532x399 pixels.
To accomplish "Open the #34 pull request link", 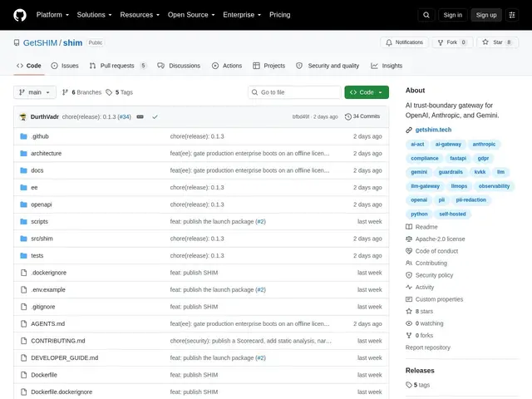I will pyautogui.click(x=124, y=116).
